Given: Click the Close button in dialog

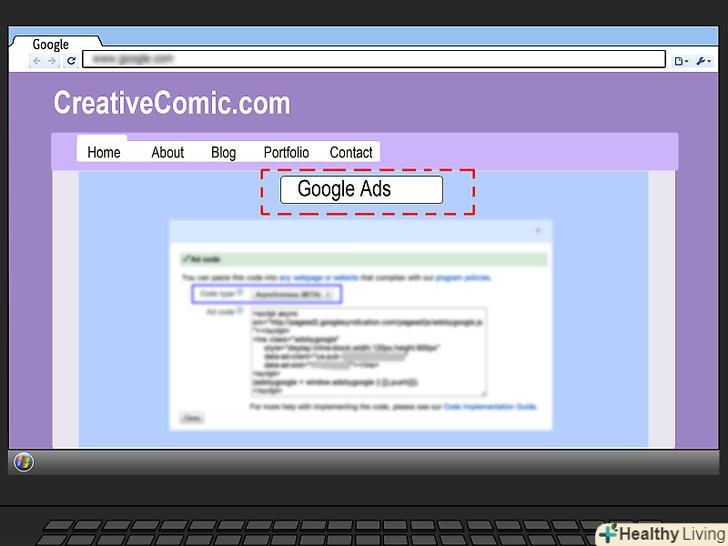Looking at the screenshot, I should tap(192, 418).
